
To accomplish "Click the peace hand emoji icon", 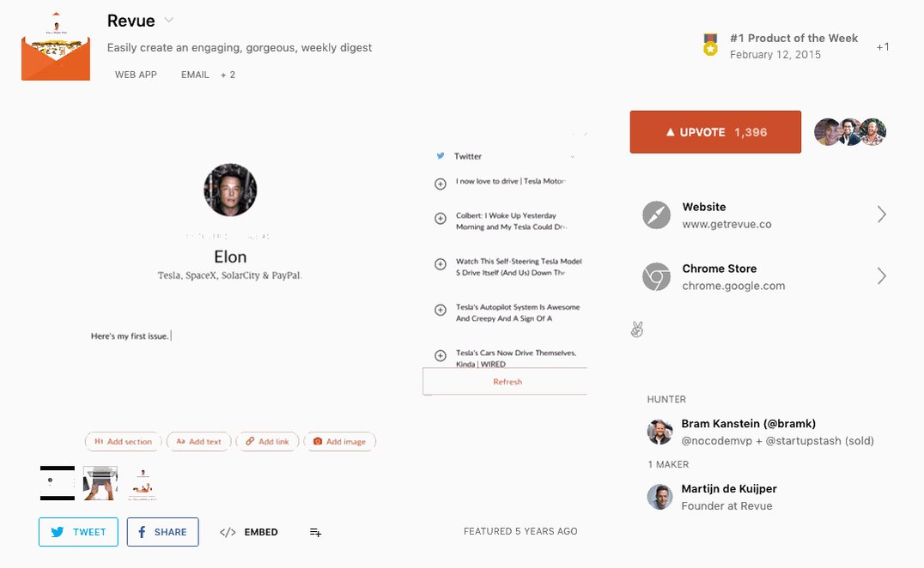I will point(637,329).
